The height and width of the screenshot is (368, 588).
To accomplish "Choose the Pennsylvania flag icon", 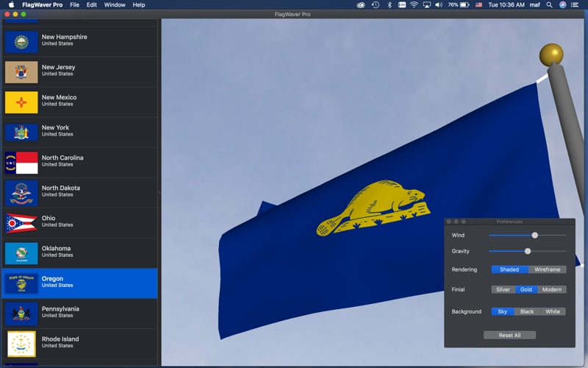I will click(x=21, y=314).
